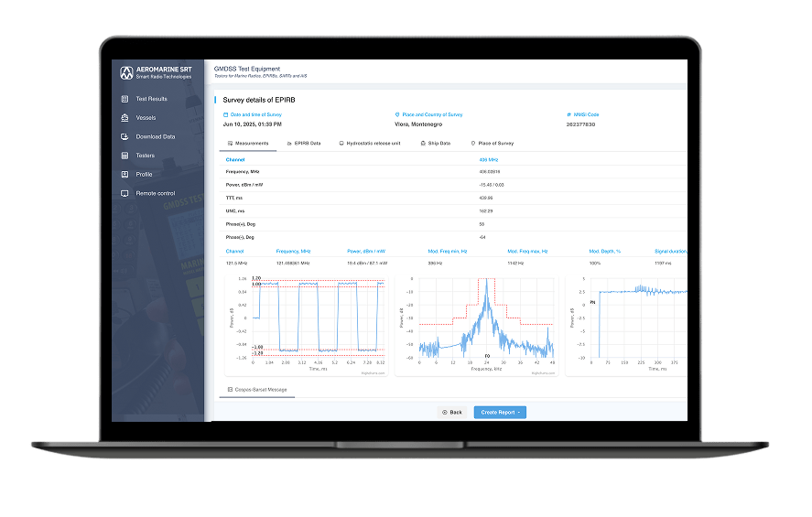Click the 406 MHz column header

pyautogui.click(x=488, y=160)
